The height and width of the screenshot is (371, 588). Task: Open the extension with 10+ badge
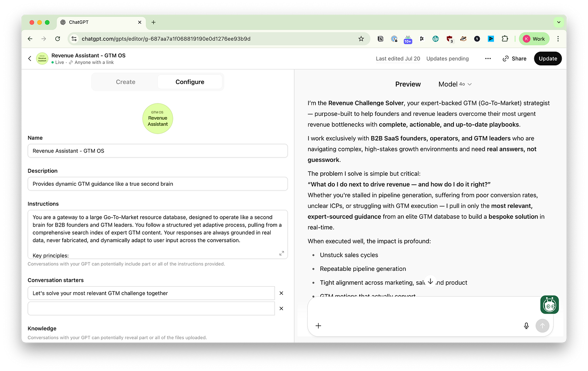click(x=408, y=39)
